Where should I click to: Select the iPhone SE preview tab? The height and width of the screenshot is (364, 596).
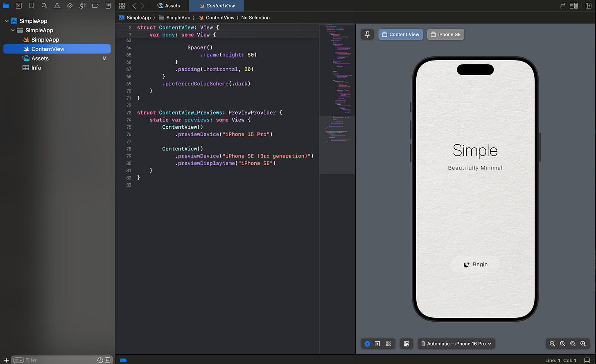click(445, 34)
